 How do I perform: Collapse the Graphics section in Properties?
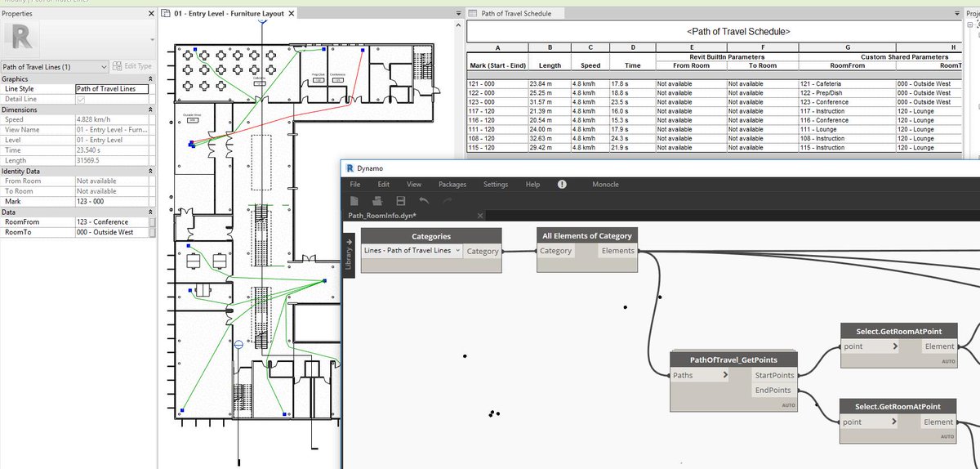pos(152,79)
